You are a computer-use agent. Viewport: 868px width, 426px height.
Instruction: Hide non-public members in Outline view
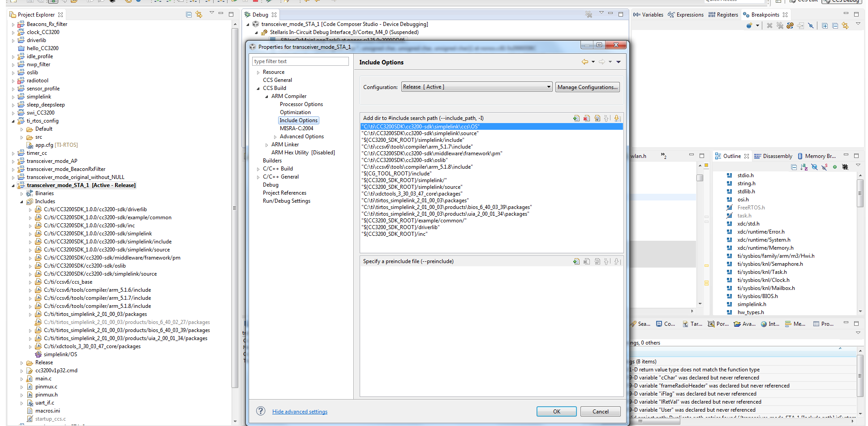click(835, 167)
